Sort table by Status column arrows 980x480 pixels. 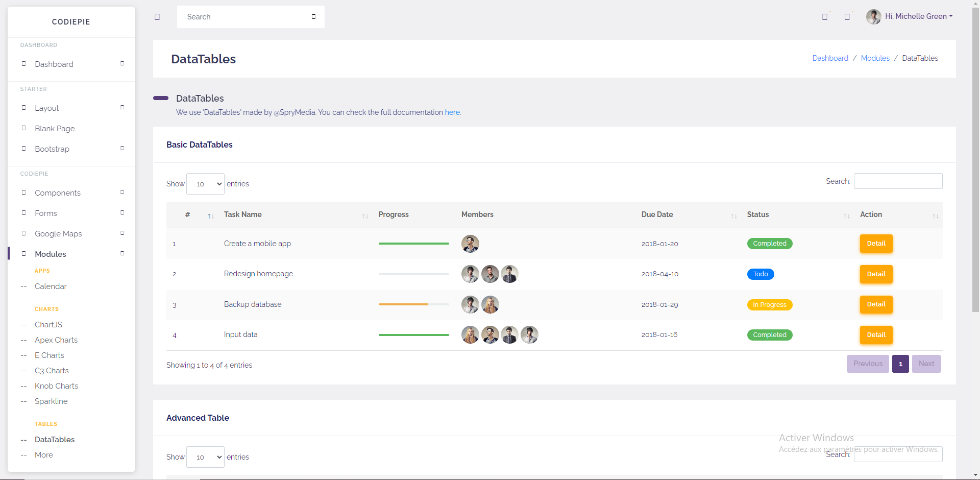point(847,216)
